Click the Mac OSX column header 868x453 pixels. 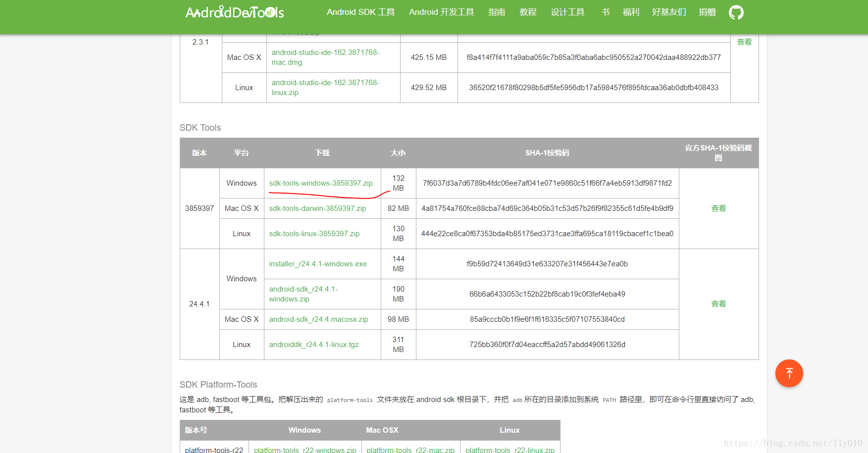(382, 430)
